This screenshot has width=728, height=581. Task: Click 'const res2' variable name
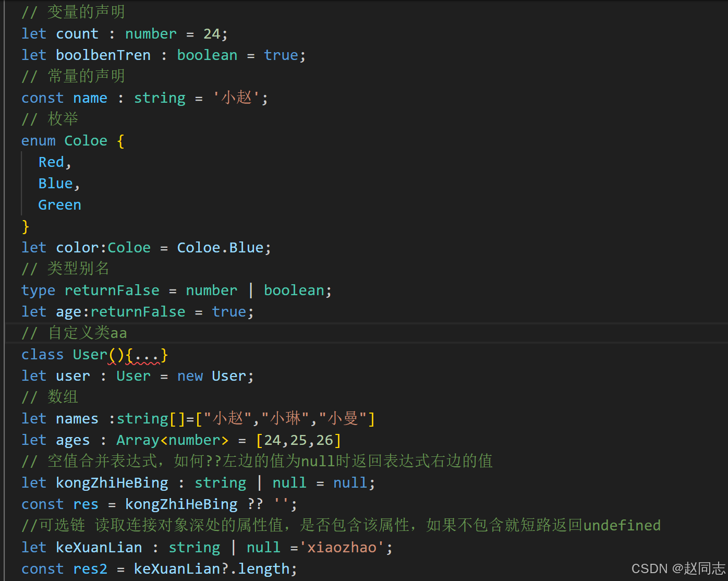click(90, 569)
